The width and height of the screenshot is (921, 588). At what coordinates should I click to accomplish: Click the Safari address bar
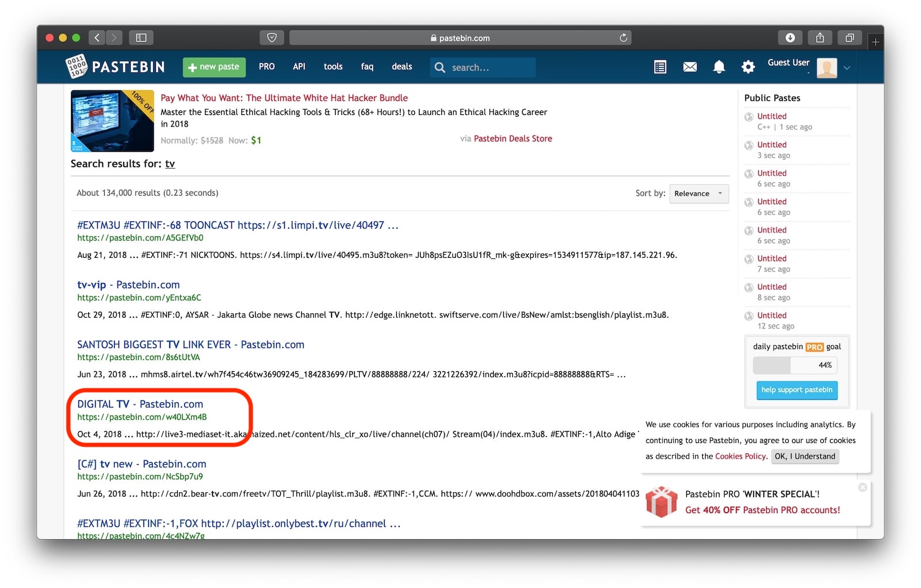pyautogui.click(x=460, y=38)
